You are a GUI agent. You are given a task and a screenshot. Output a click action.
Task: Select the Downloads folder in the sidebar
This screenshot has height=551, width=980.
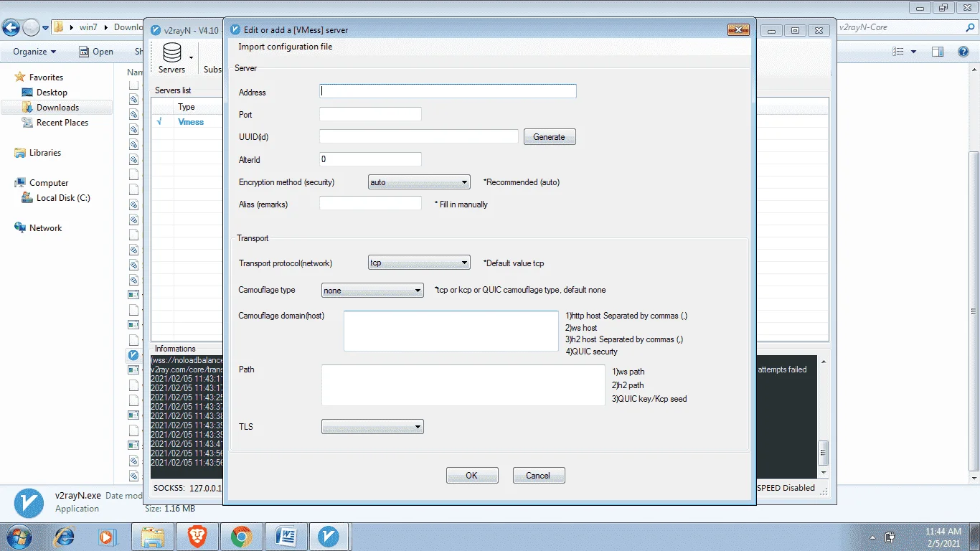click(x=57, y=108)
